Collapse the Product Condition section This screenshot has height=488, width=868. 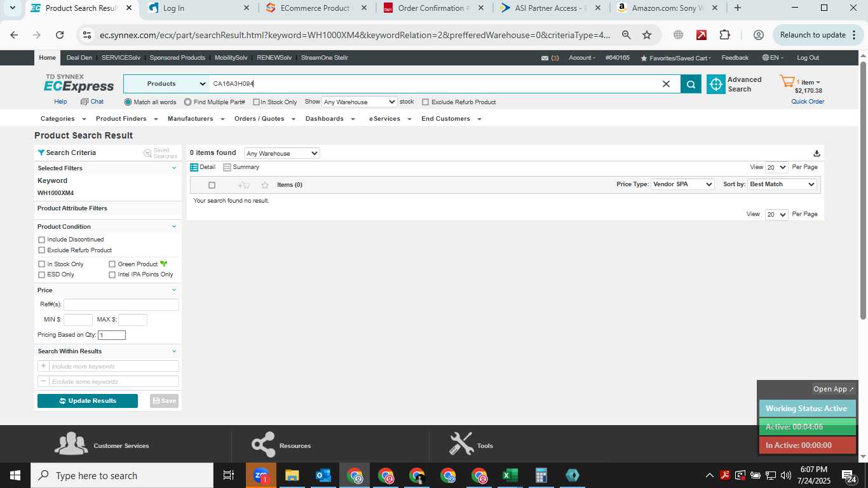coord(174,226)
